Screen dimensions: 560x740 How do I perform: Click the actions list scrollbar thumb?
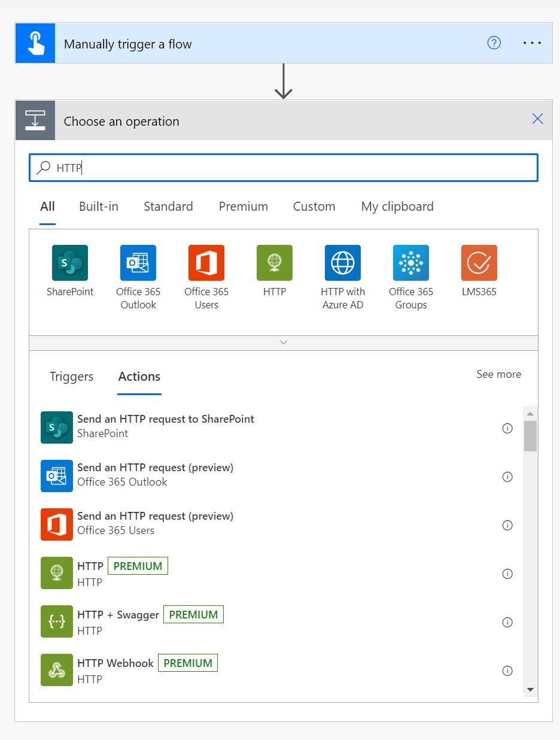530,436
